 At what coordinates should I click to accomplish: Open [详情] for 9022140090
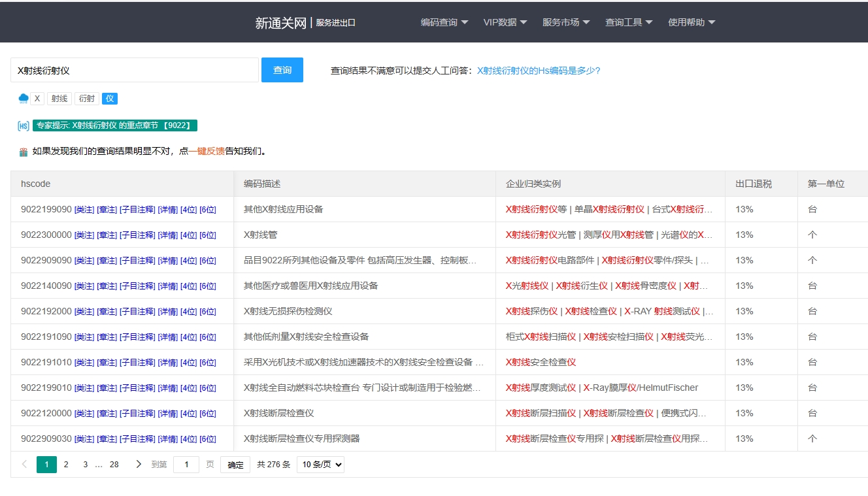tap(168, 286)
